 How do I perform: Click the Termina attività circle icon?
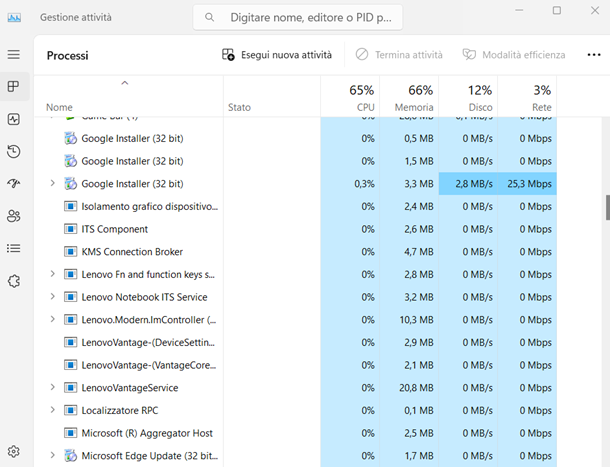(x=362, y=54)
